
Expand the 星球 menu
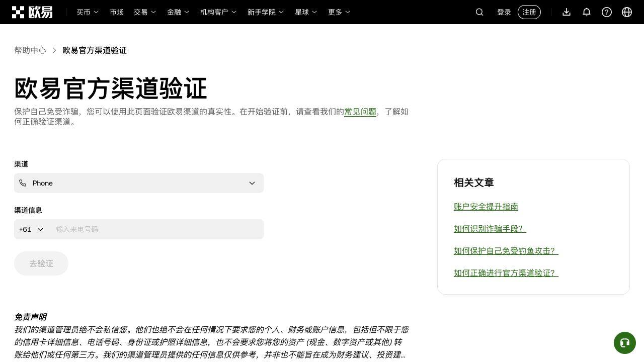(x=306, y=12)
